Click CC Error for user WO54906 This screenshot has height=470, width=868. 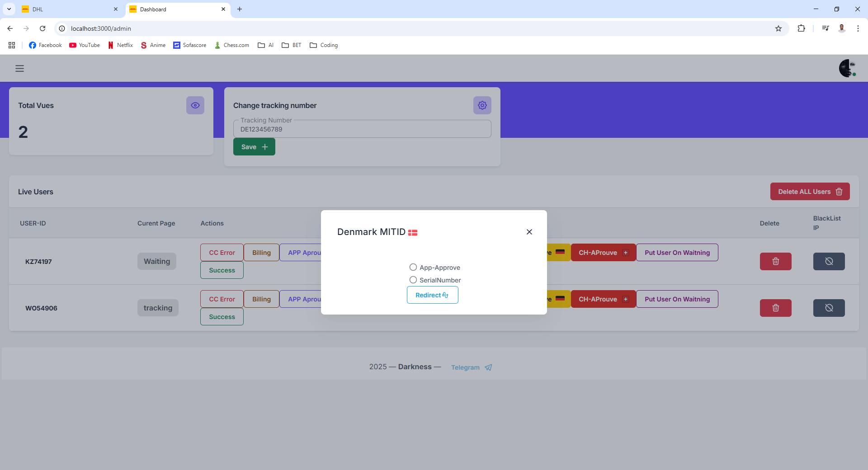[222, 299]
